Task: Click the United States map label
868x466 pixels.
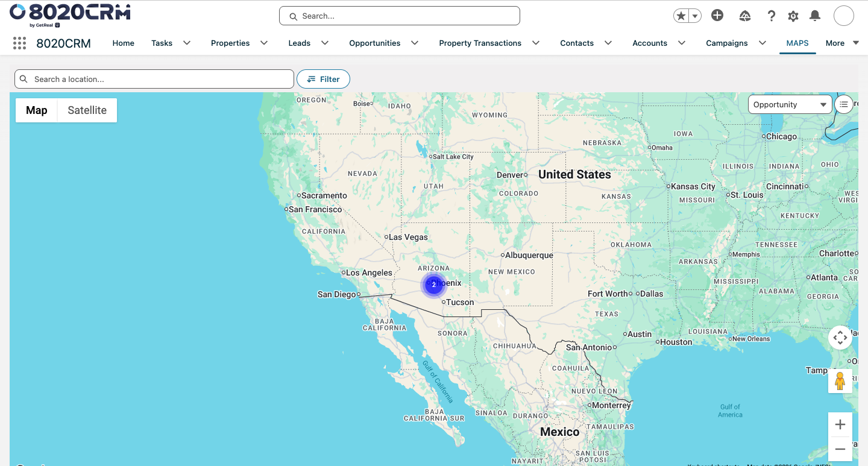Action: [x=574, y=174]
